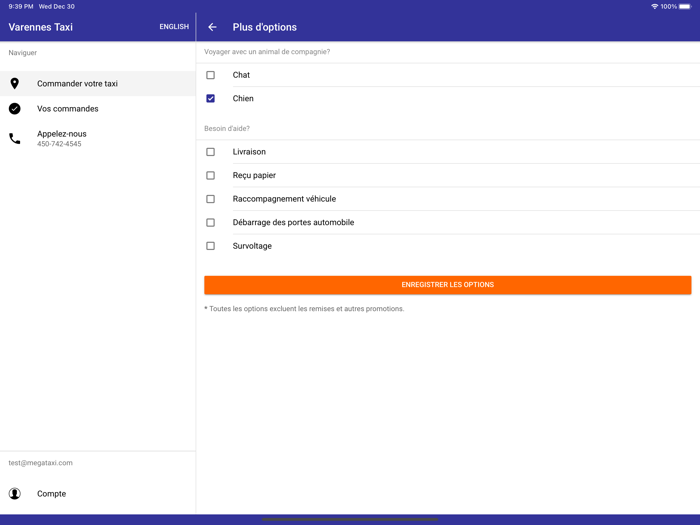
Task: Click the Naviguer section label
Action: point(23,53)
